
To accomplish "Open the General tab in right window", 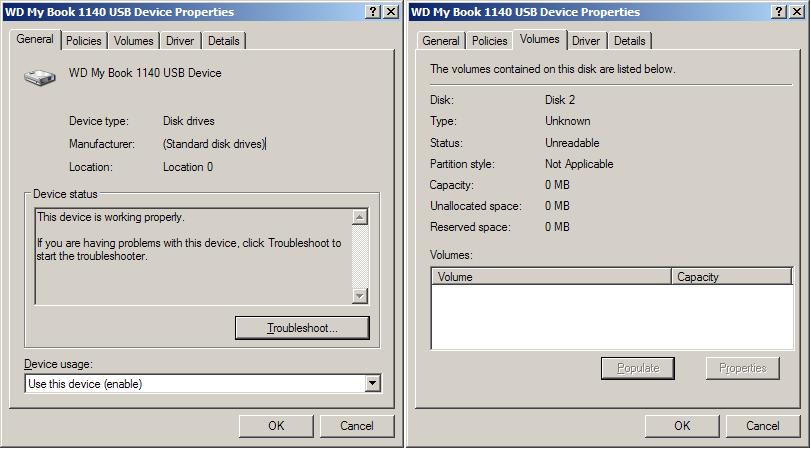I will click(441, 41).
